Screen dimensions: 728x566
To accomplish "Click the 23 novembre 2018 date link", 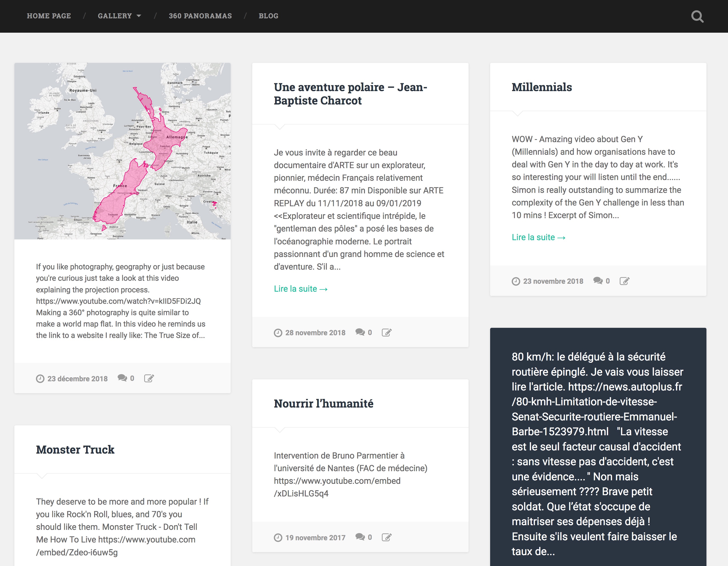I will coord(553,281).
